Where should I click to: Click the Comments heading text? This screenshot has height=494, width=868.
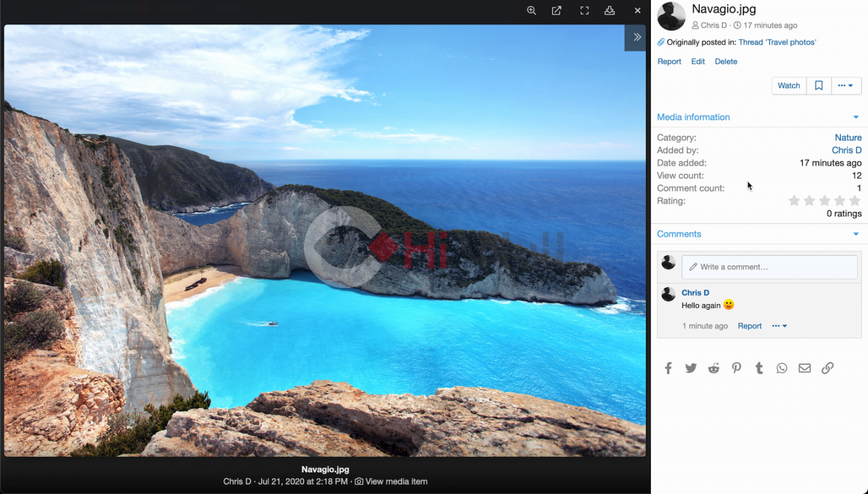[679, 234]
